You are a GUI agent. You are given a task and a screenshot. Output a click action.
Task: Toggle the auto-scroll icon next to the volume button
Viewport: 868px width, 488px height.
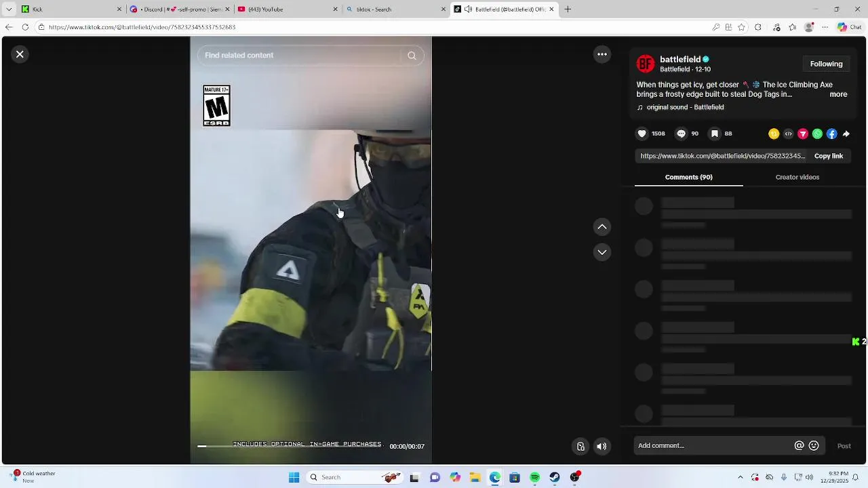coord(580,446)
